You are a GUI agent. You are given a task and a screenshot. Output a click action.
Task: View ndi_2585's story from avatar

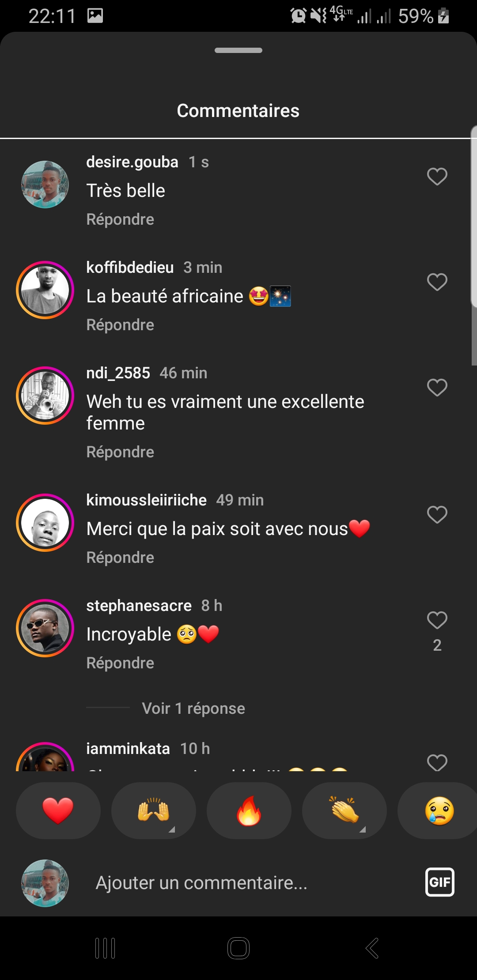pos(45,396)
